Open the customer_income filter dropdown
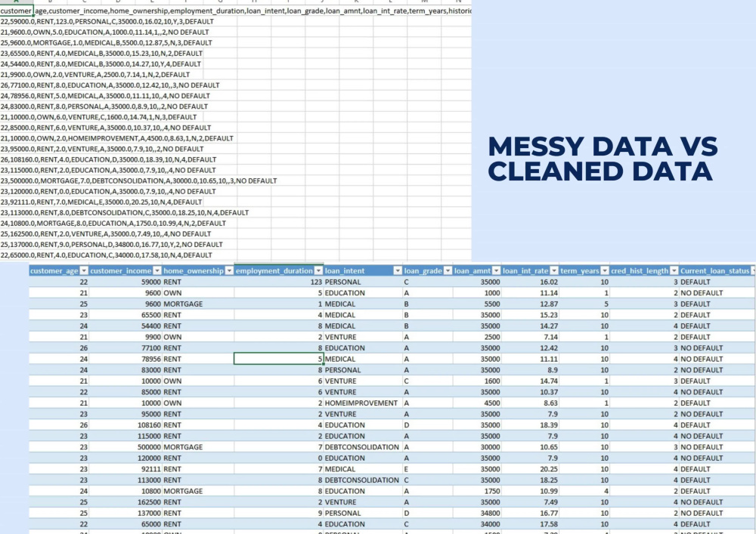Image resolution: width=756 pixels, height=534 pixels. 157,270
